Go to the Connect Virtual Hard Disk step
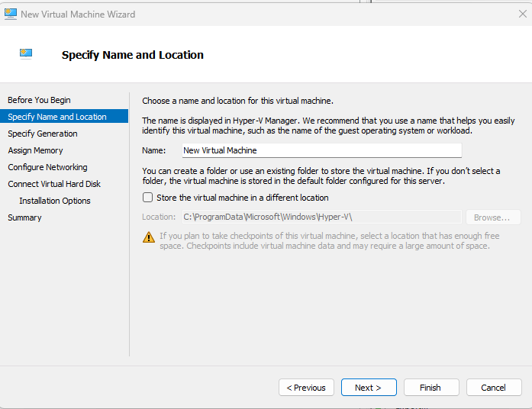Screen dimensions: 532x409 (x=54, y=184)
